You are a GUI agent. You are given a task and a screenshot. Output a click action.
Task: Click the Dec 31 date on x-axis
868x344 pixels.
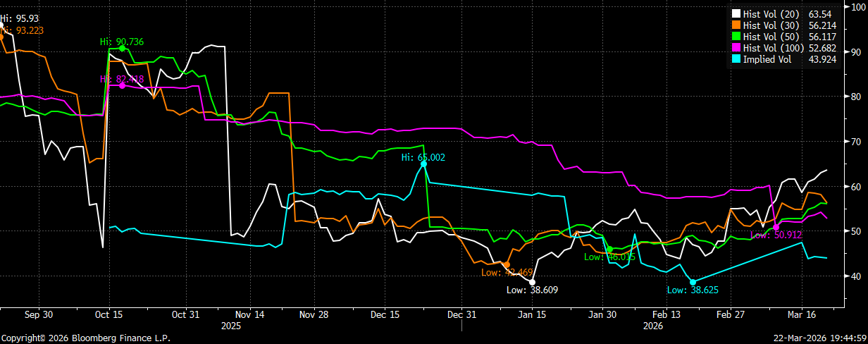pyautogui.click(x=460, y=314)
